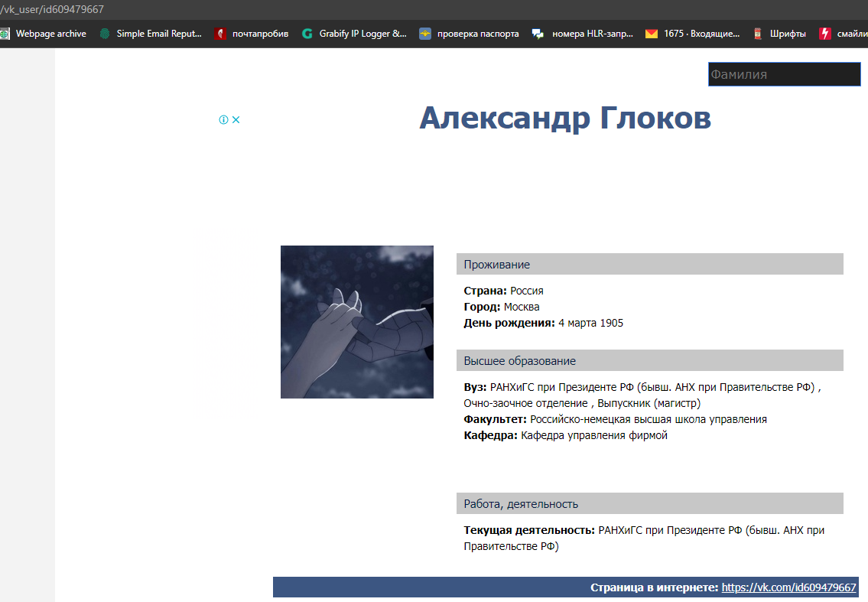Open the проверка паспорта bookmark
The height and width of the screenshot is (602, 868).
pyautogui.click(x=470, y=34)
